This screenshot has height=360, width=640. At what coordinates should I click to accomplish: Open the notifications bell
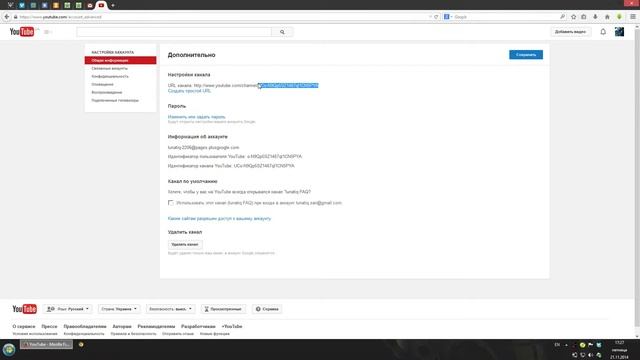pos(603,31)
